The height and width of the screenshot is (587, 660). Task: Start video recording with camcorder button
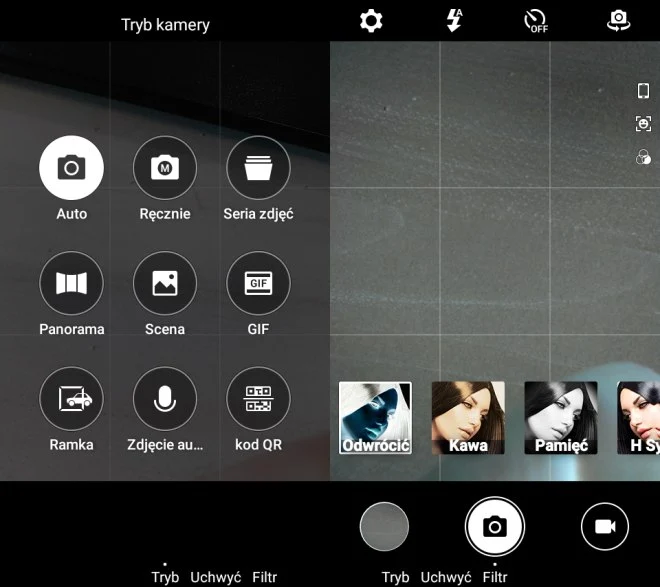(605, 527)
